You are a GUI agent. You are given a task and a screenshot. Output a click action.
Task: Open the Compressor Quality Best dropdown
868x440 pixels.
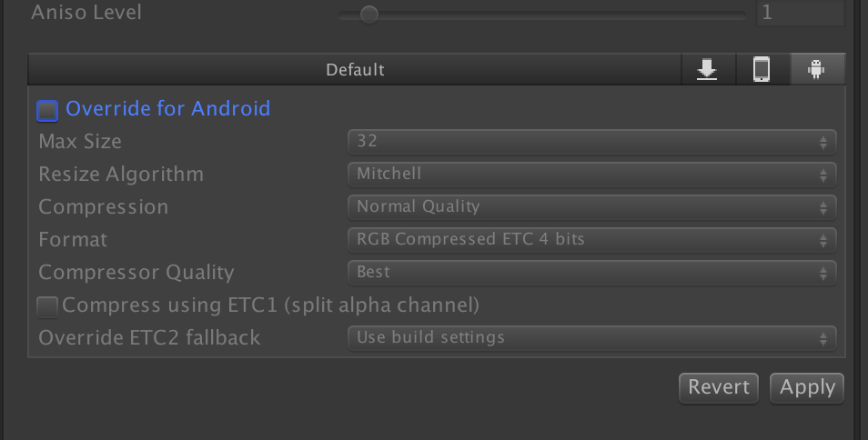click(x=590, y=273)
